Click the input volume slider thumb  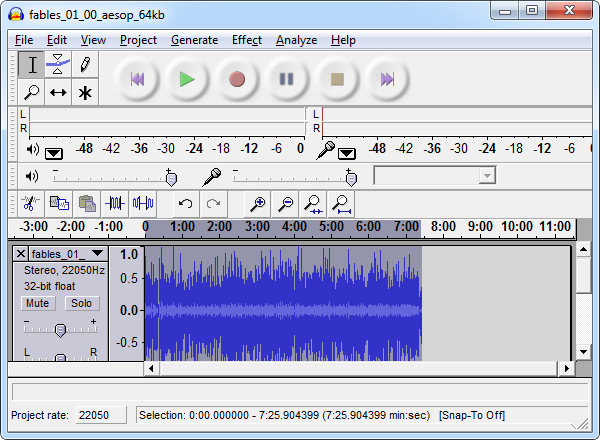(x=351, y=179)
